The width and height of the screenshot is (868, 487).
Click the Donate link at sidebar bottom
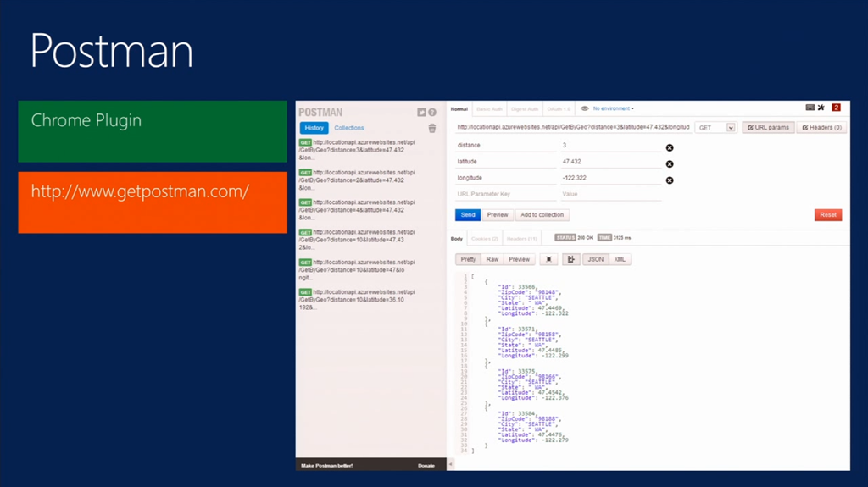pos(426,466)
